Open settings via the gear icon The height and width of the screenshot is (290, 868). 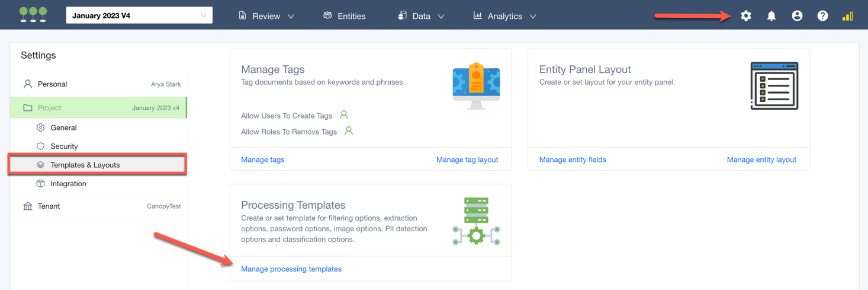(x=746, y=16)
